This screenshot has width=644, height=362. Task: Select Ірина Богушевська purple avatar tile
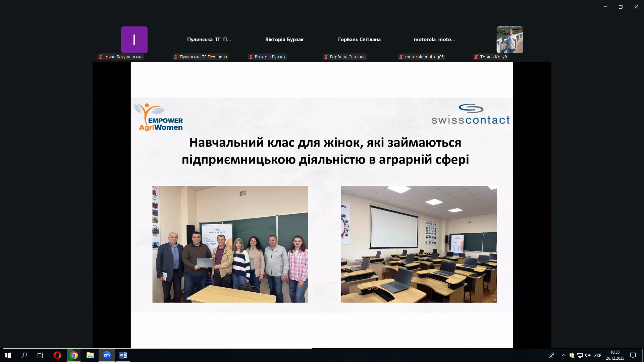[x=134, y=40]
